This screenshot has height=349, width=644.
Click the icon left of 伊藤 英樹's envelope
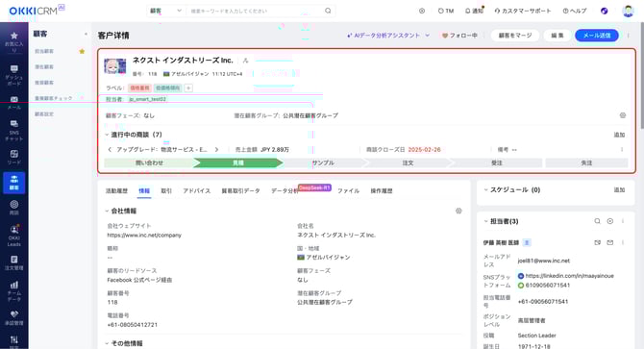coord(598,242)
